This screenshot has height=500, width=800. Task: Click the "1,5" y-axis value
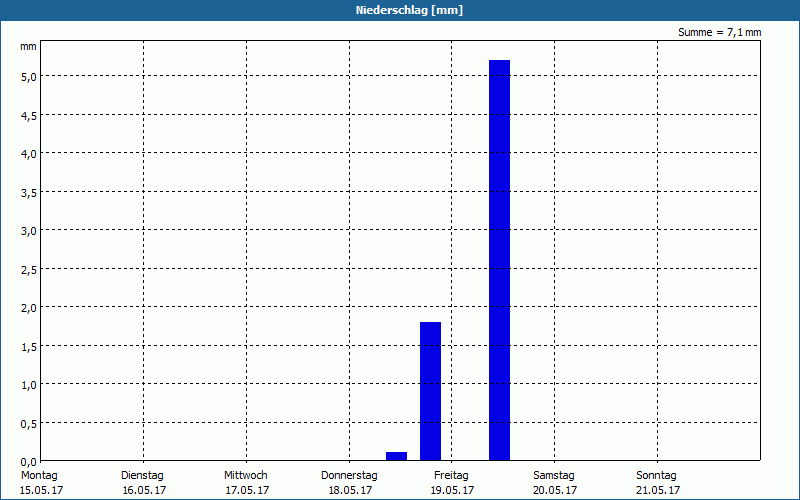tap(28, 347)
